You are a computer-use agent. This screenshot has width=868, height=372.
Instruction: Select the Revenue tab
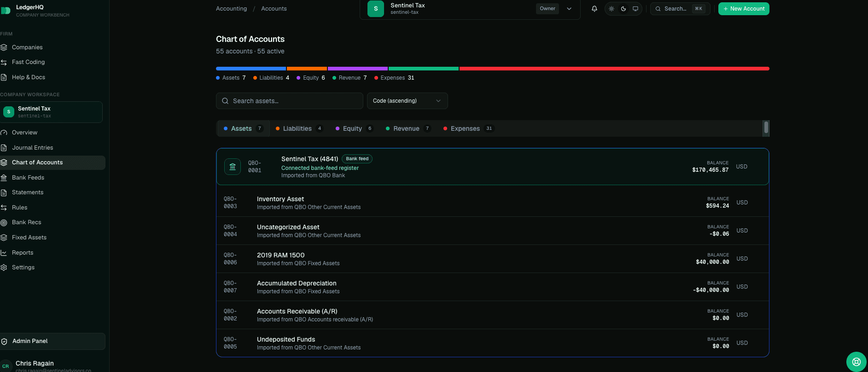408,128
